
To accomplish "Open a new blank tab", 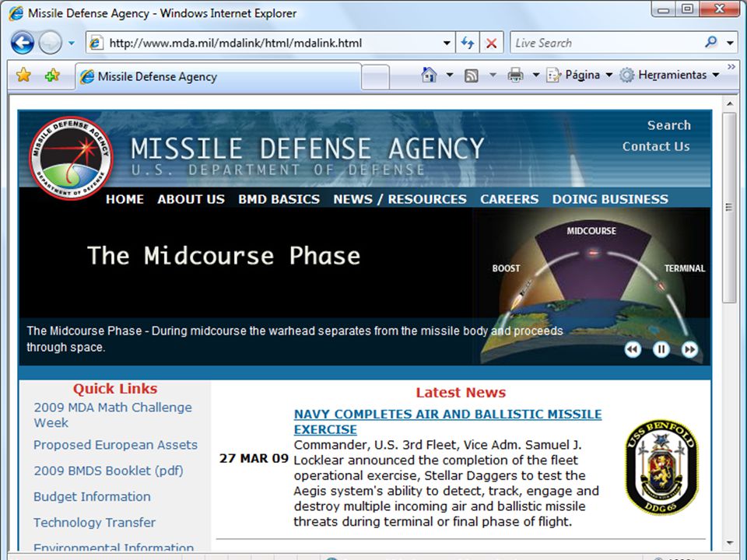I will pos(375,77).
